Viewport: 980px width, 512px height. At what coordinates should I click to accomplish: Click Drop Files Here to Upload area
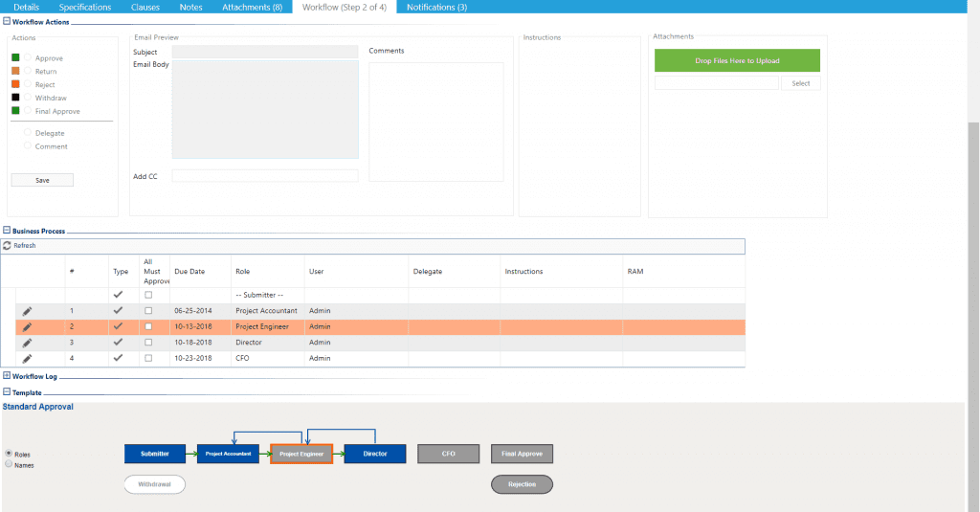point(737,60)
